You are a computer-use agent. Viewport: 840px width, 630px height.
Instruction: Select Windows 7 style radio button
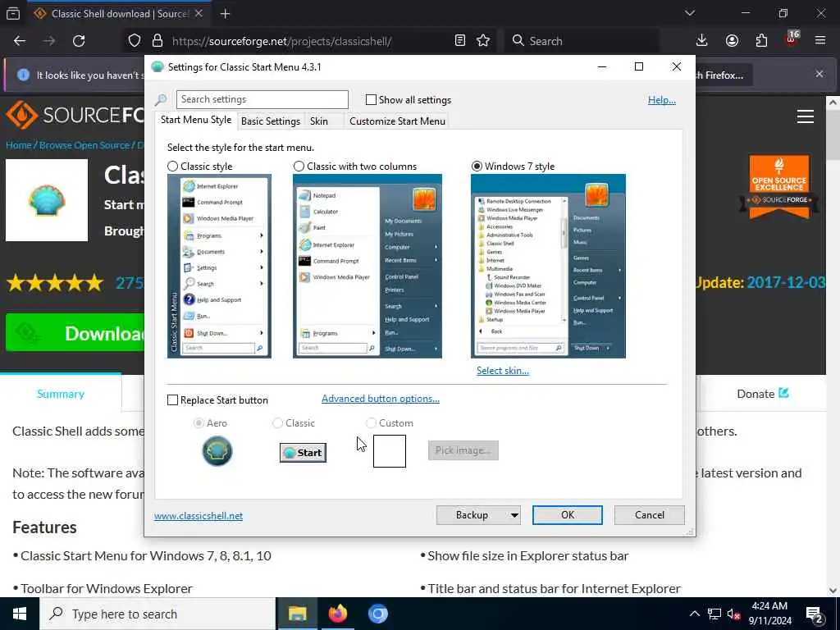pyautogui.click(x=477, y=167)
